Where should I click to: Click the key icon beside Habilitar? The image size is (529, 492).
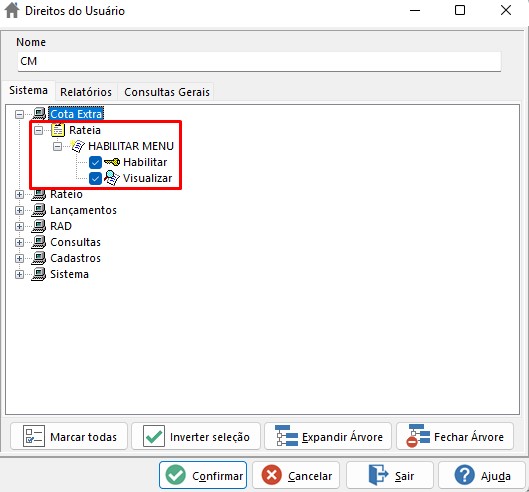coord(112,162)
